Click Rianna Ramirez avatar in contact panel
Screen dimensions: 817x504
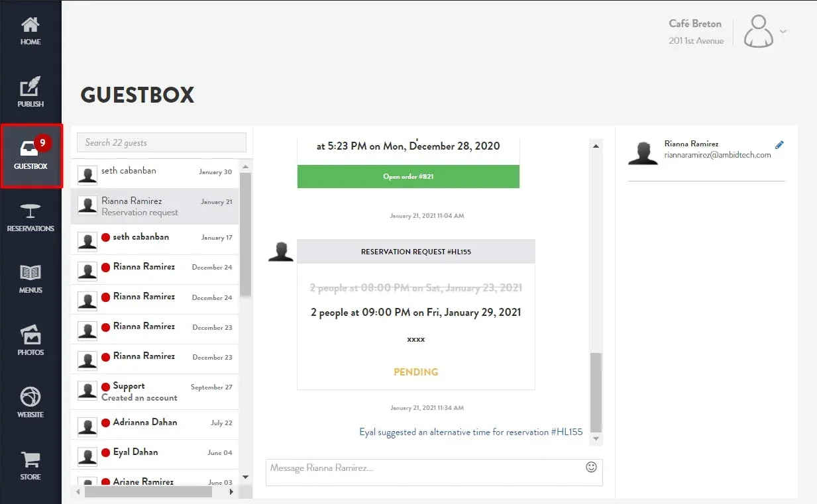tap(643, 152)
